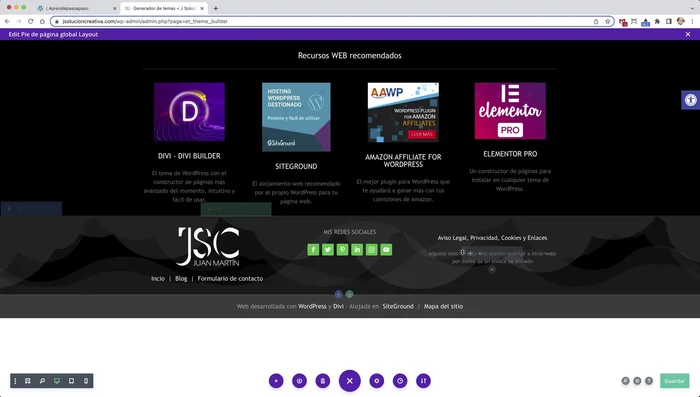The height and width of the screenshot is (397, 700).
Task: Open Formulario de contacto link
Action: [x=230, y=278]
